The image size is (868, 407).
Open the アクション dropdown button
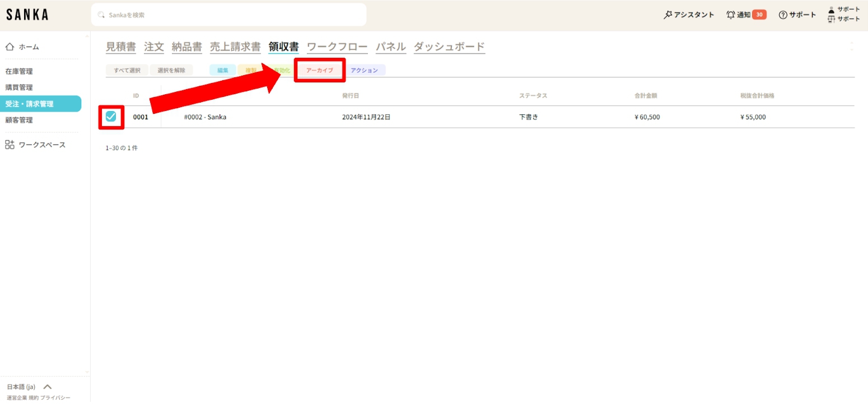[x=364, y=71]
